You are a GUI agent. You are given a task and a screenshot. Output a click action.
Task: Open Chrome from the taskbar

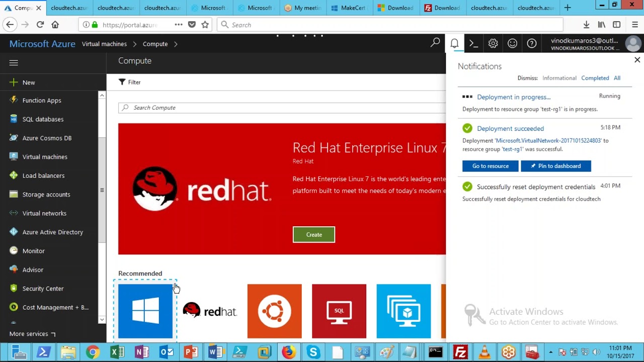point(93,352)
